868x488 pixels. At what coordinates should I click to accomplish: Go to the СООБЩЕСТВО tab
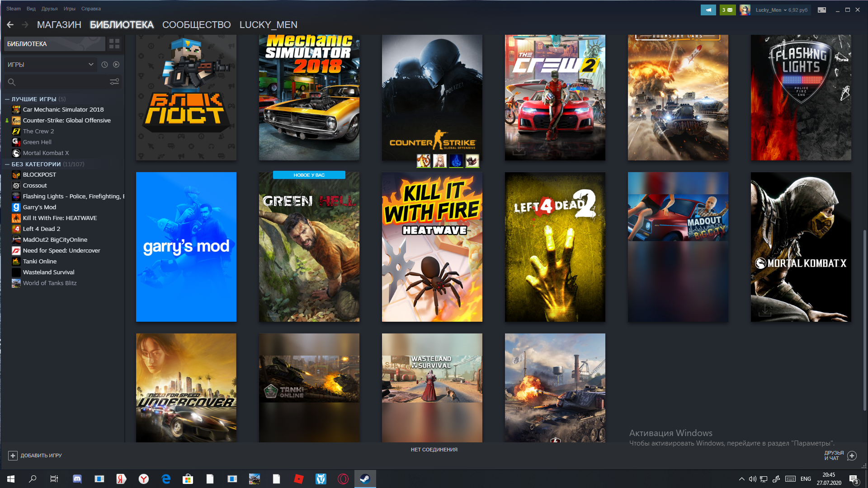pyautogui.click(x=197, y=25)
